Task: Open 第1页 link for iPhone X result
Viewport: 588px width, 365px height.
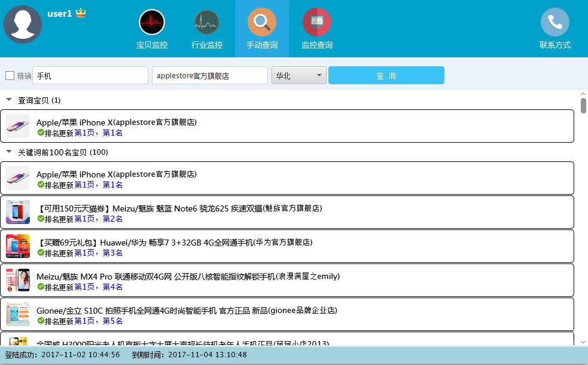Action: (x=84, y=133)
